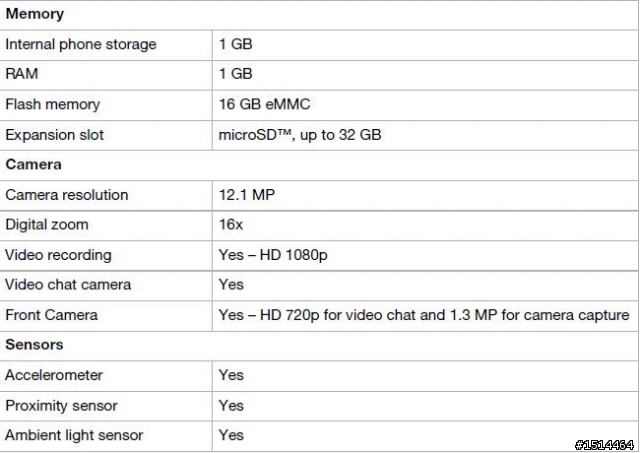Click the Proximity sensor label

pos(61,406)
